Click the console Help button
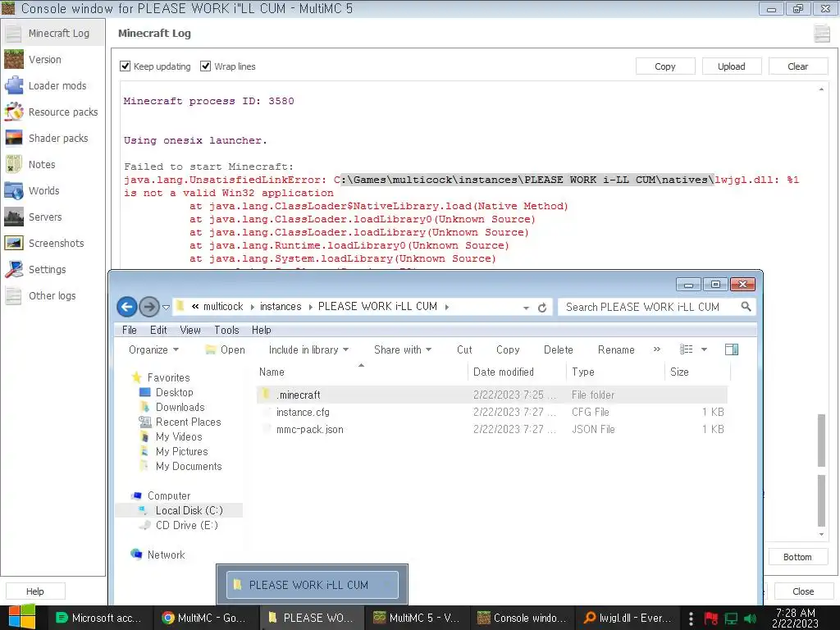The height and width of the screenshot is (630, 840). click(x=35, y=591)
